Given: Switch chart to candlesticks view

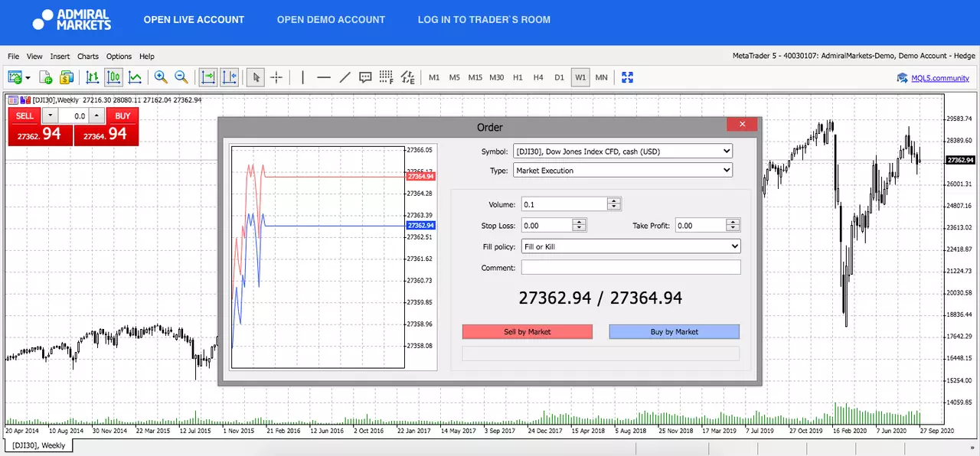Looking at the screenshot, I should (114, 77).
